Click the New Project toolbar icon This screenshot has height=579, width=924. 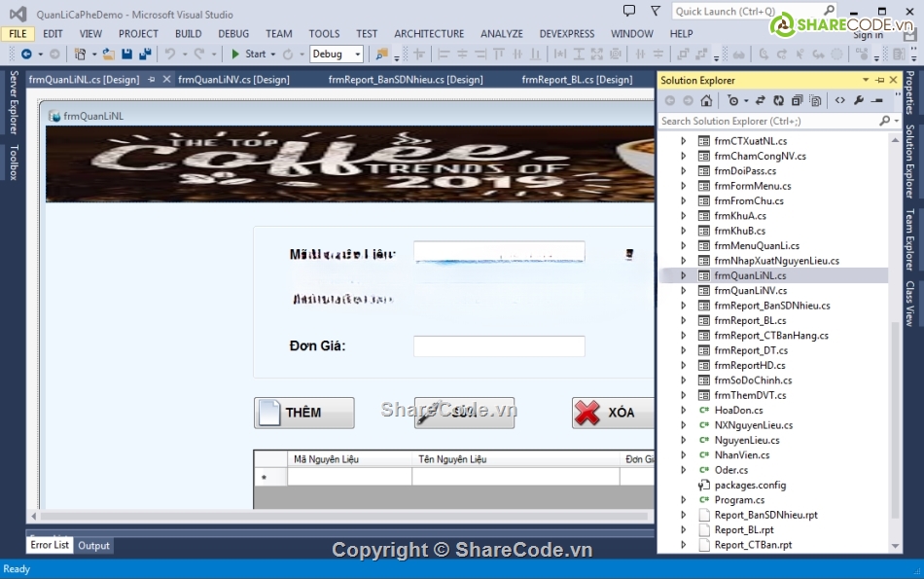click(80, 54)
